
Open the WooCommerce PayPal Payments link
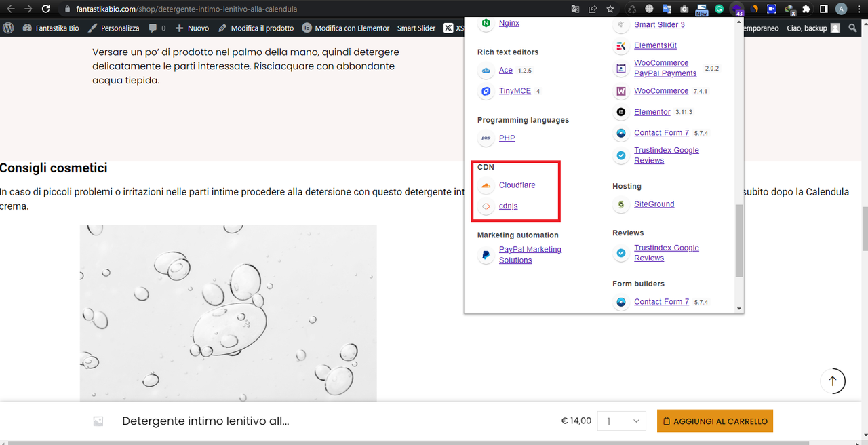pyautogui.click(x=665, y=68)
